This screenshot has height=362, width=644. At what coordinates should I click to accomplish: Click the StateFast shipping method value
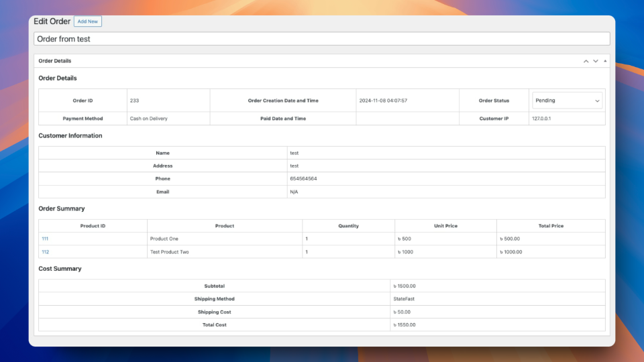pos(404,299)
